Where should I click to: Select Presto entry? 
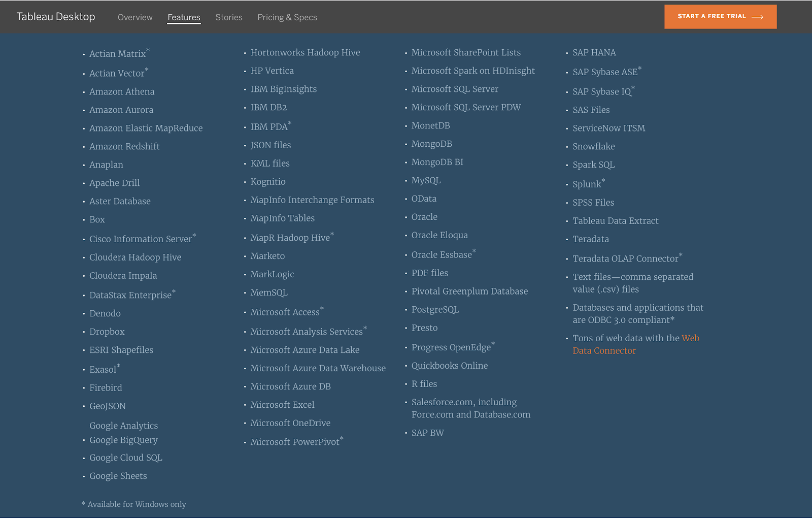[424, 328]
